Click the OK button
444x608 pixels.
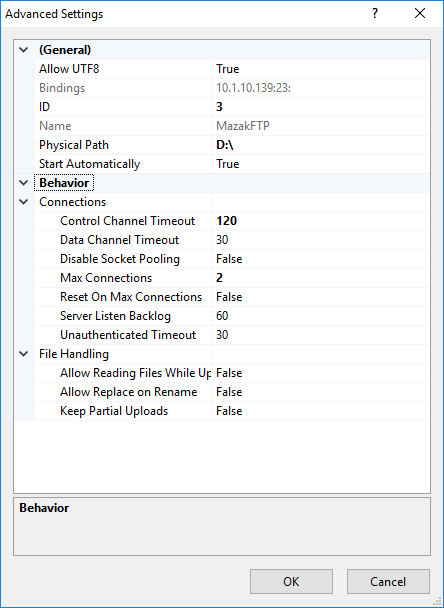click(x=291, y=582)
